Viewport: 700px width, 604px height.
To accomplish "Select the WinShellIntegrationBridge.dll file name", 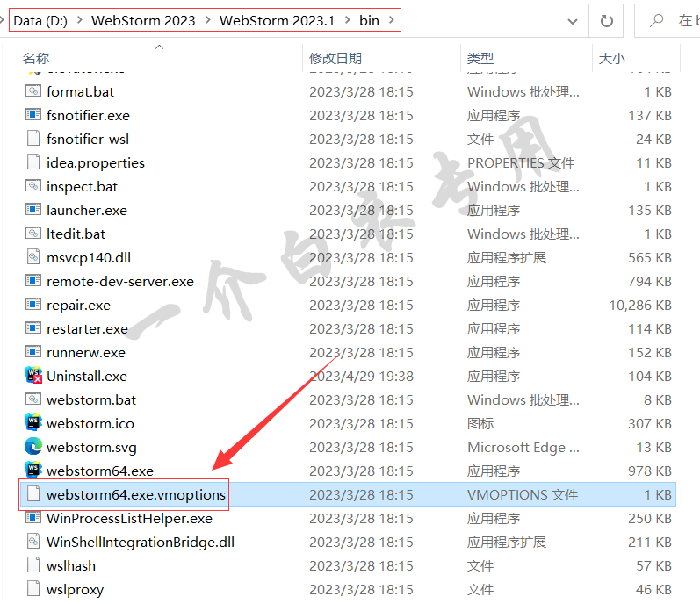I will click(x=141, y=542).
